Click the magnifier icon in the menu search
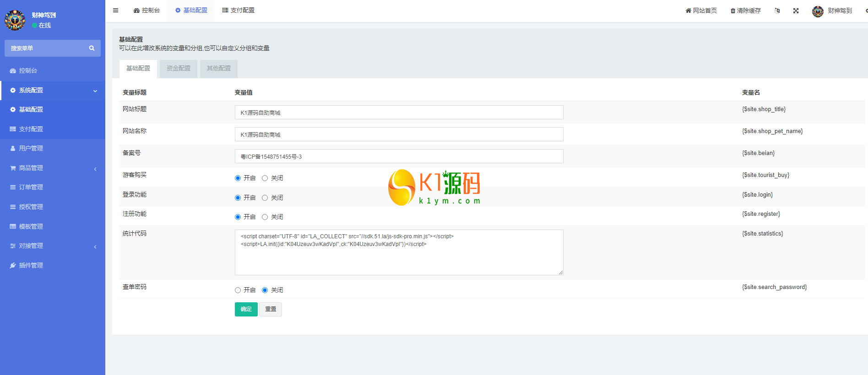This screenshot has width=868, height=375. click(92, 48)
